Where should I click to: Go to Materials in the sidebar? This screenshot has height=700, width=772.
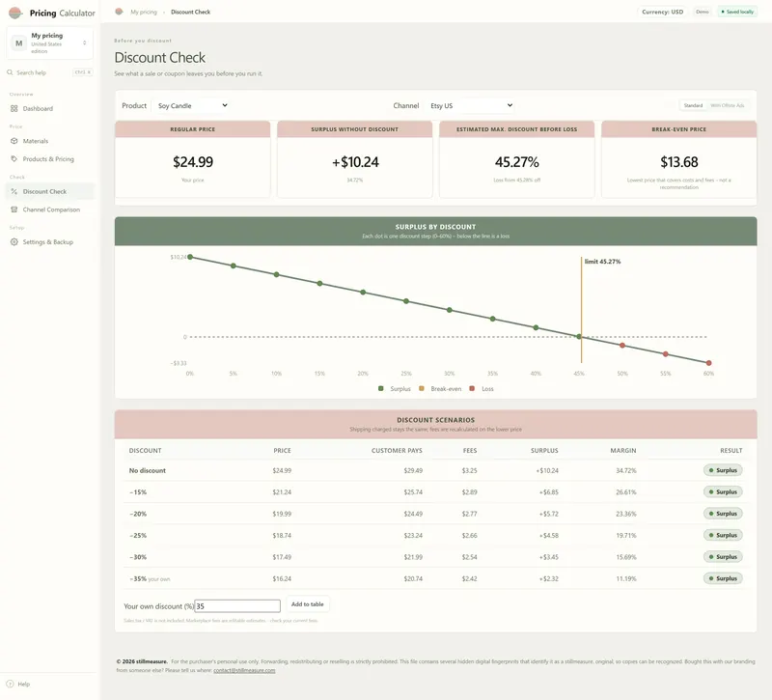[x=49, y=141]
